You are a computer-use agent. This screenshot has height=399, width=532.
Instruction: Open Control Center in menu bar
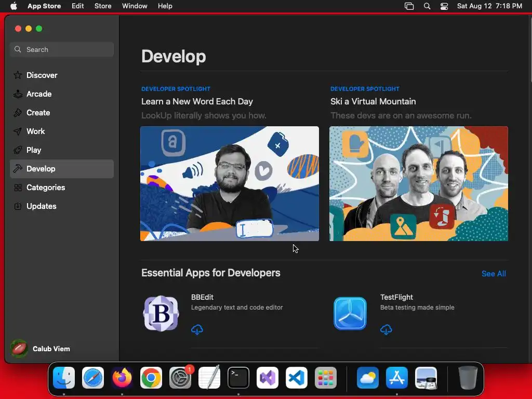click(x=444, y=6)
